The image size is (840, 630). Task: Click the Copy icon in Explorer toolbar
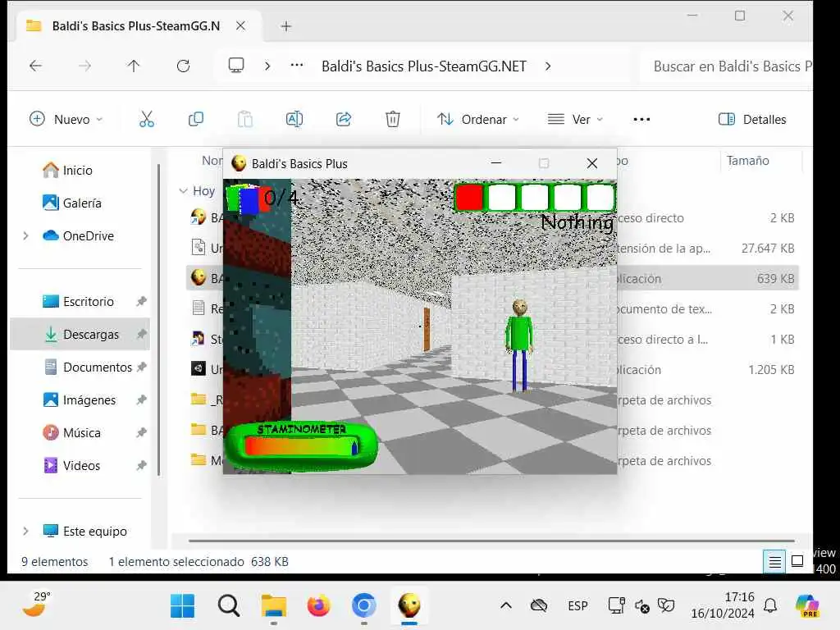(195, 119)
